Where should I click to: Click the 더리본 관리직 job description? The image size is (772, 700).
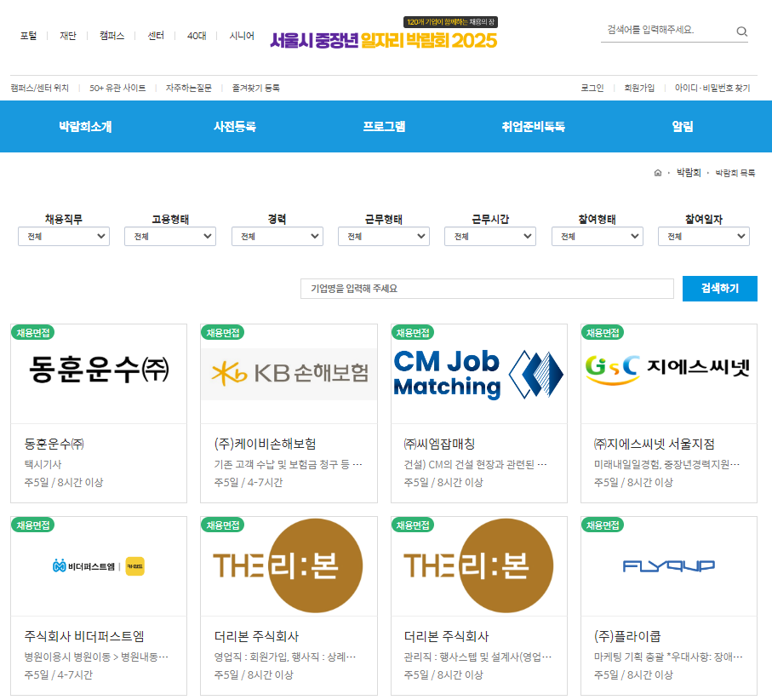pos(477,657)
